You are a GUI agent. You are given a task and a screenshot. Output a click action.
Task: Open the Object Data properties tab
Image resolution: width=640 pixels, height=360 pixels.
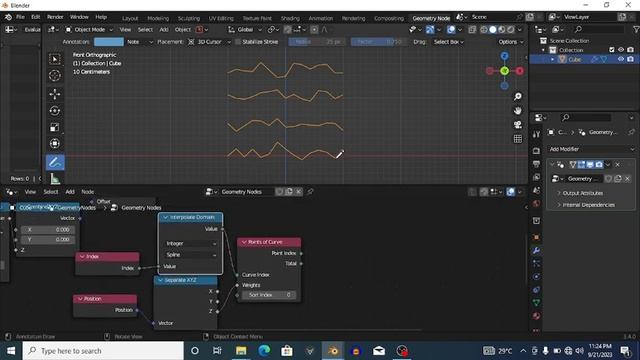tap(536, 302)
